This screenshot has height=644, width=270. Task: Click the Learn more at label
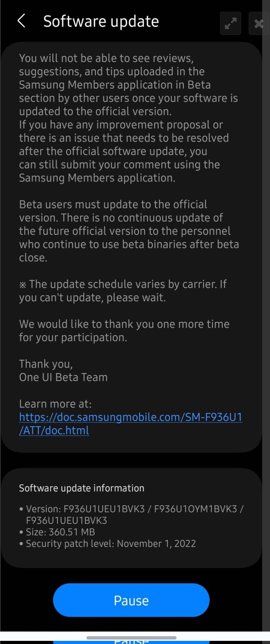pos(55,404)
